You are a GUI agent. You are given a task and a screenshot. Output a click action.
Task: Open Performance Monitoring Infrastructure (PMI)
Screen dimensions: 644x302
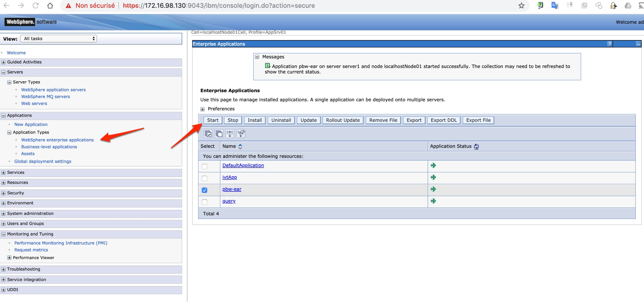click(61, 243)
